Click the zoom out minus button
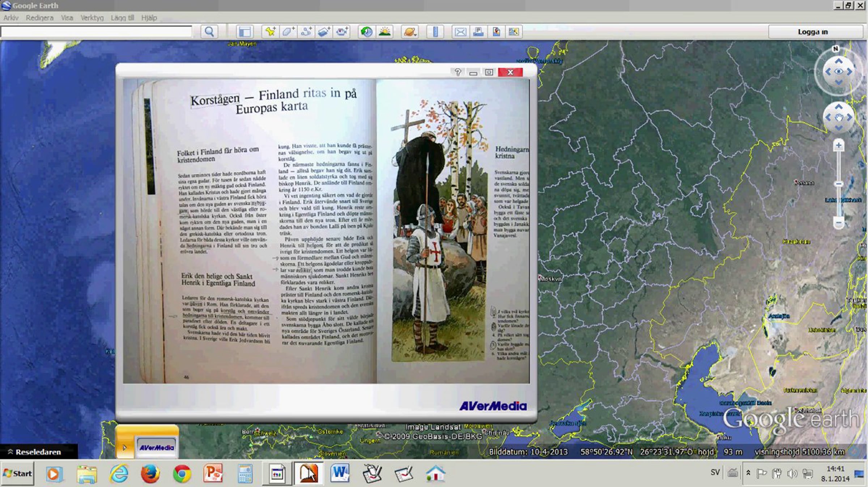Image resolution: width=868 pixels, height=487 pixels. point(838,223)
